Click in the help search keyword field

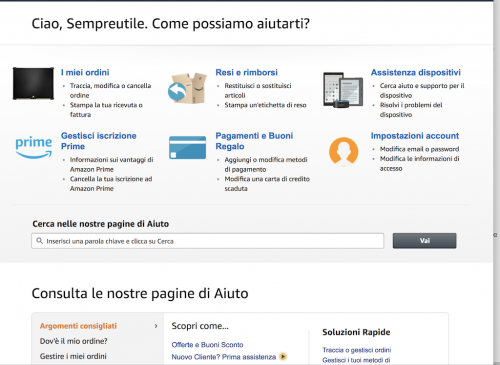(x=208, y=241)
